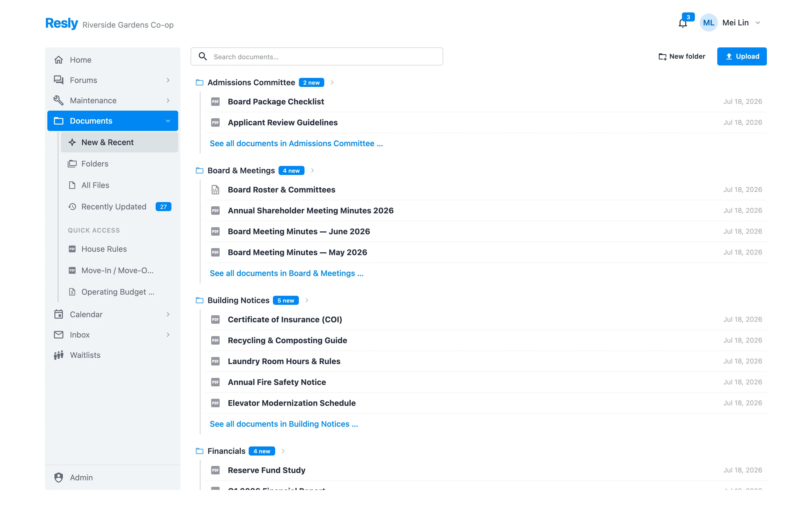Click the Admin shield icon
812x508 pixels.
59,478
